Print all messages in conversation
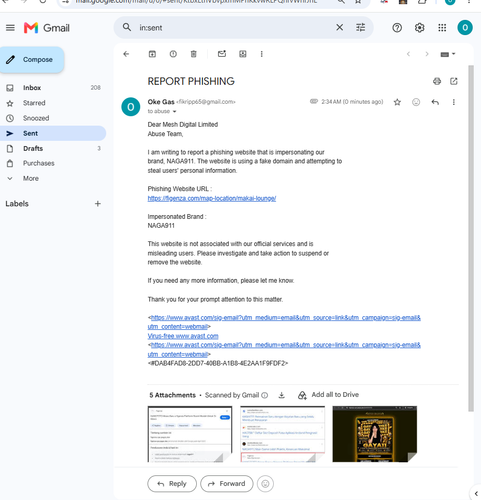The height and width of the screenshot is (500, 481). tap(437, 81)
